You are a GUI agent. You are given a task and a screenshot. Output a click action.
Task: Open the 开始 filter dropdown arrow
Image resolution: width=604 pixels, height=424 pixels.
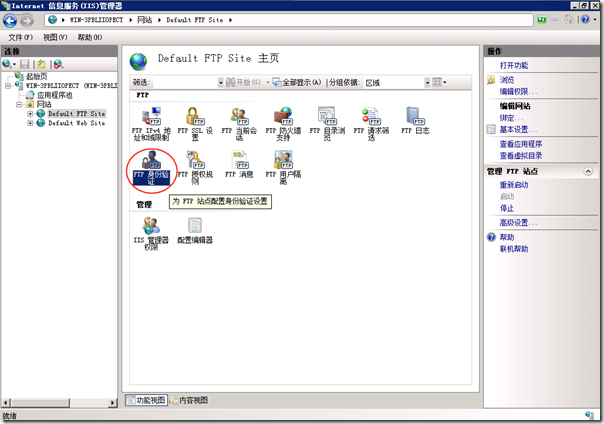pyautogui.click(x=268, y=82)
